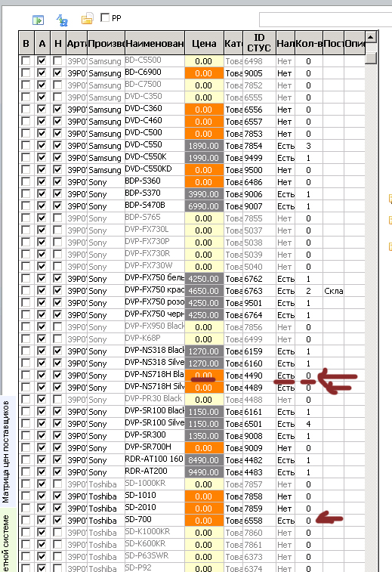Click the ID СТУС column header
Screen dimensions: 392x572
click(259, 43)
